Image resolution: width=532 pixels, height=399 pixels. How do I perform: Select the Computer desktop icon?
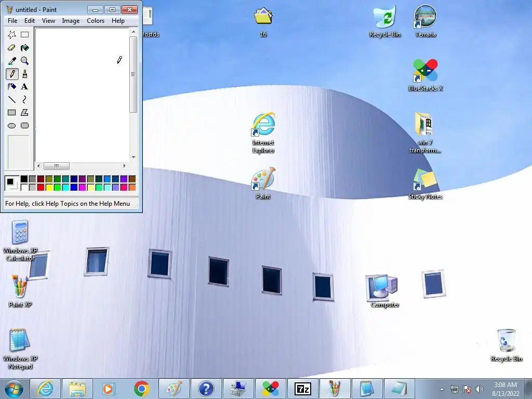[384, 291]
